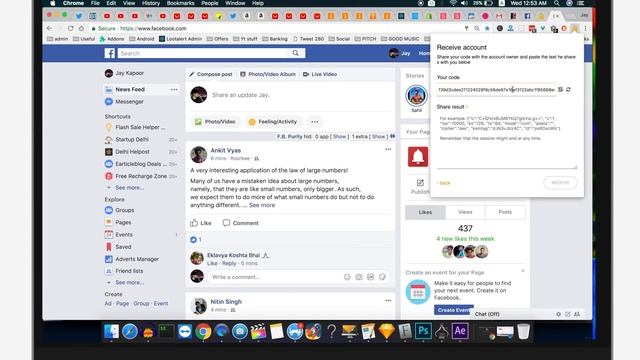
Task: Open more composer options ellipsis
Action: pos(315,122)
